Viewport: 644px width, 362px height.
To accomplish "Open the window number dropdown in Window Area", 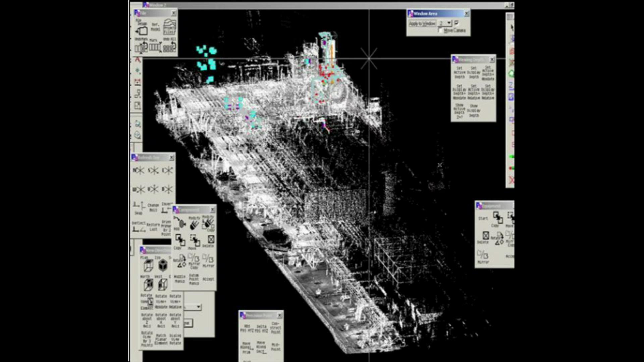I will pos(446,23).
